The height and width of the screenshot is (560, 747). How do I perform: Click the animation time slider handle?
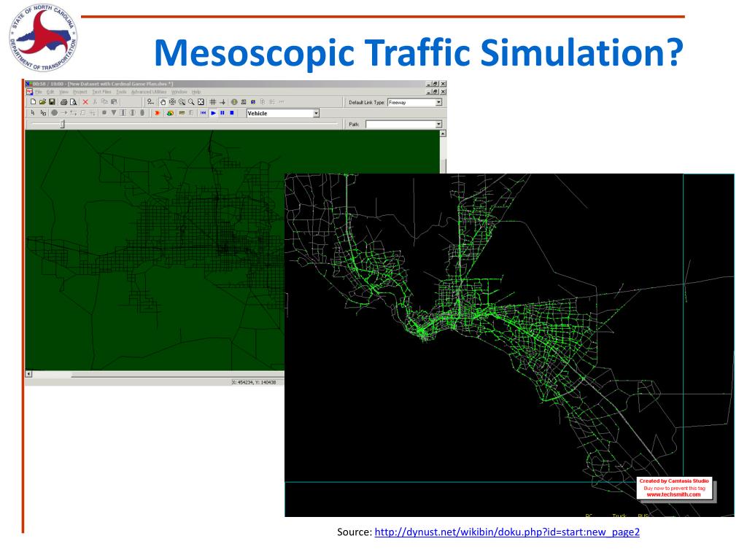[63, 124]
